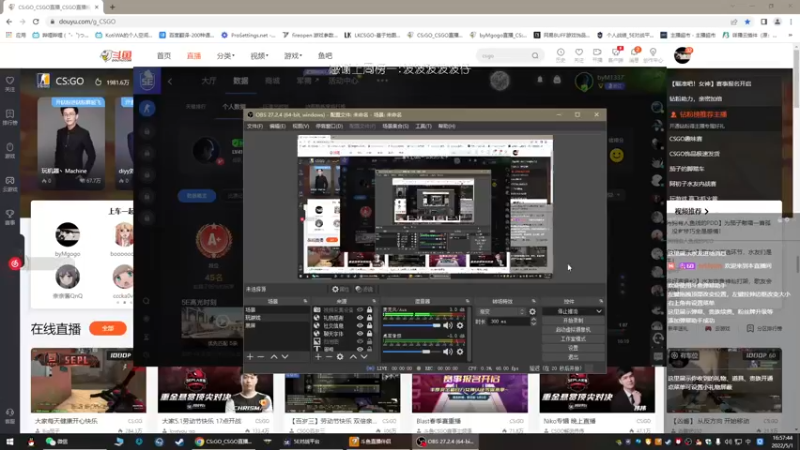Open 桌面音频 mixer gear settings
800x450 pixels.
coord(460,352)
